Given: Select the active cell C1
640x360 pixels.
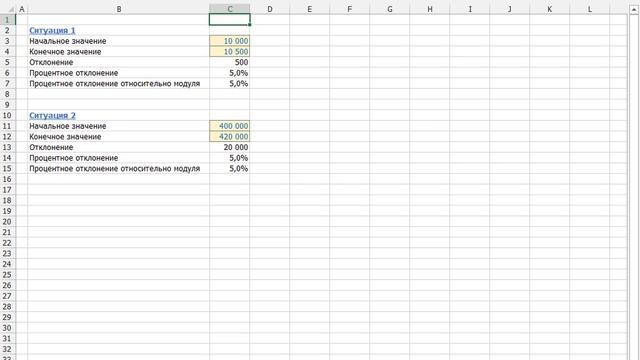Looking at the screenshot, I should [x=230, y=20].
